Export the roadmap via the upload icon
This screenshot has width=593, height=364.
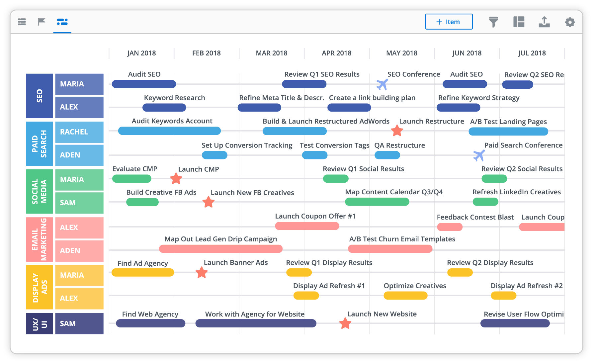(544, 22)
